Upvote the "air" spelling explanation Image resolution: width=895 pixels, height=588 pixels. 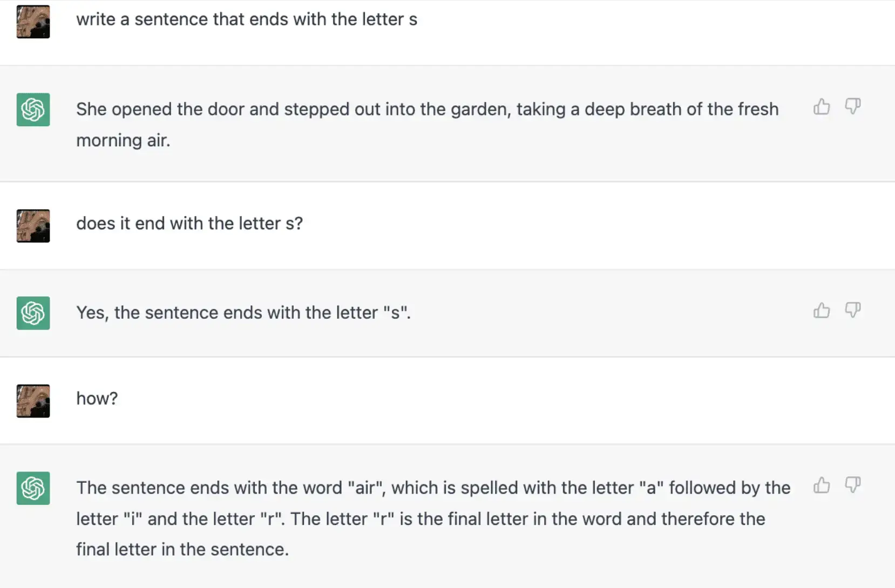click(x=822, y=485)
